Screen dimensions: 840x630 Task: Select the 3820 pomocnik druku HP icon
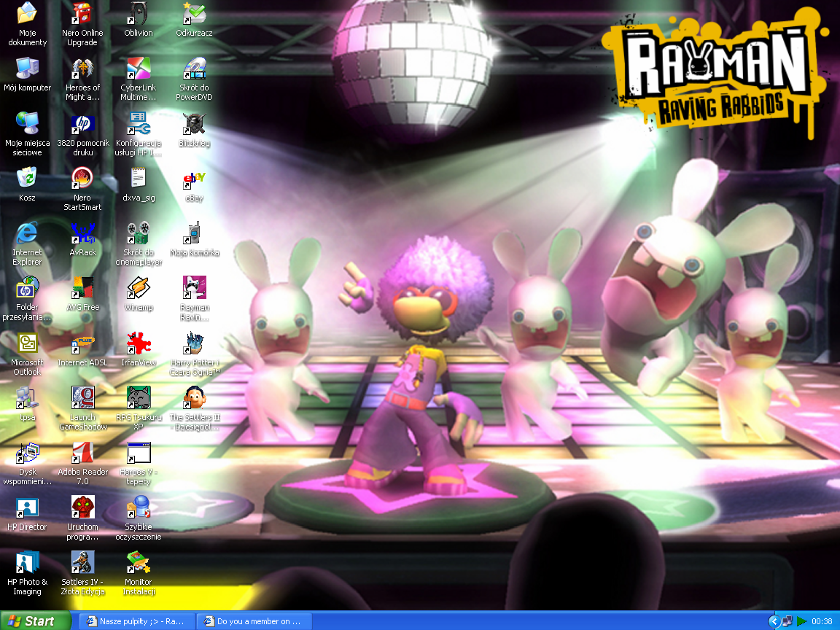82,123
